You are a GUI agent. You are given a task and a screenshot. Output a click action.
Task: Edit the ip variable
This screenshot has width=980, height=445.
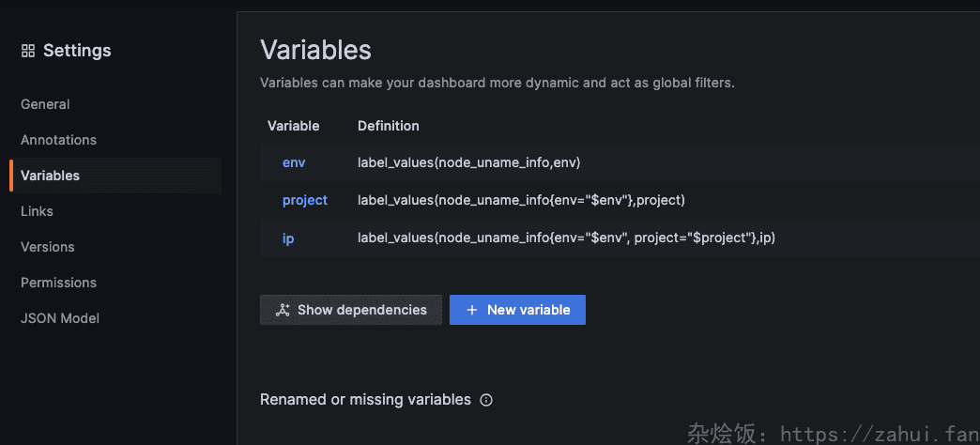(288, 238)
